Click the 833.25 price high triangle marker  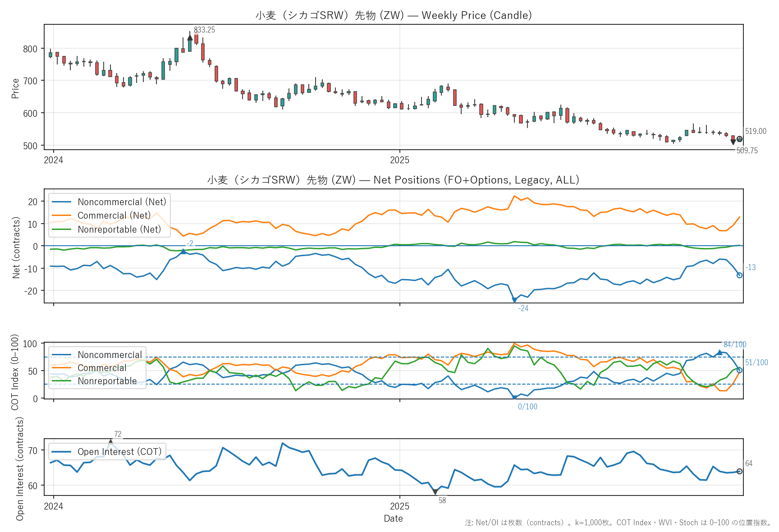(x=190, y=38)
